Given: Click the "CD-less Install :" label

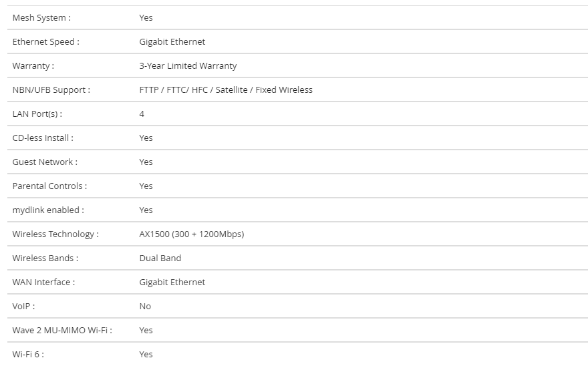Looking at the screenshot, I should coord(43,138).
